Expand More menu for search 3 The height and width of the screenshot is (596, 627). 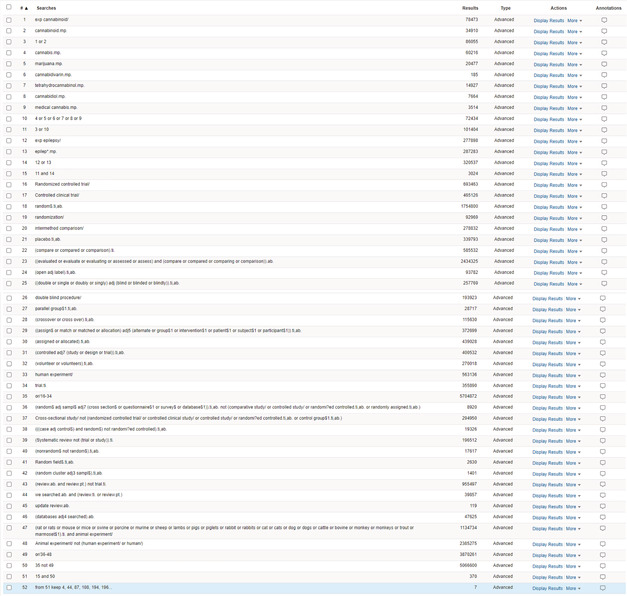[574, 42]
